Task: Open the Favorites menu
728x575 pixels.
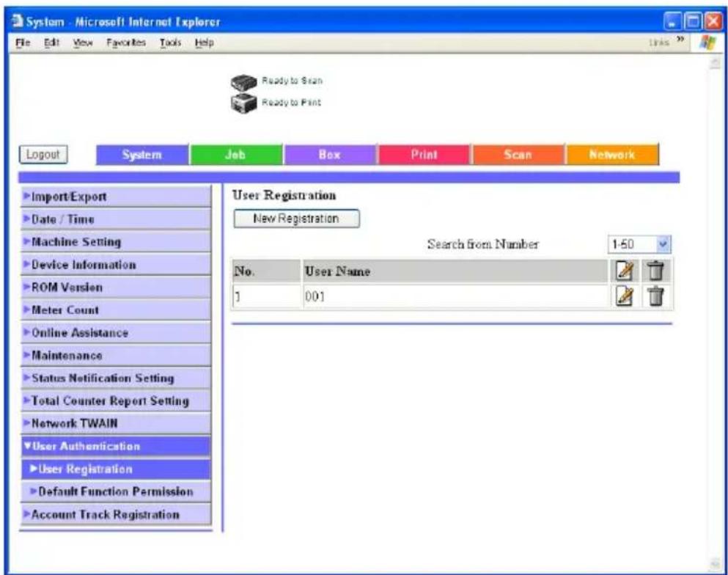Action: tap(126, 43)
